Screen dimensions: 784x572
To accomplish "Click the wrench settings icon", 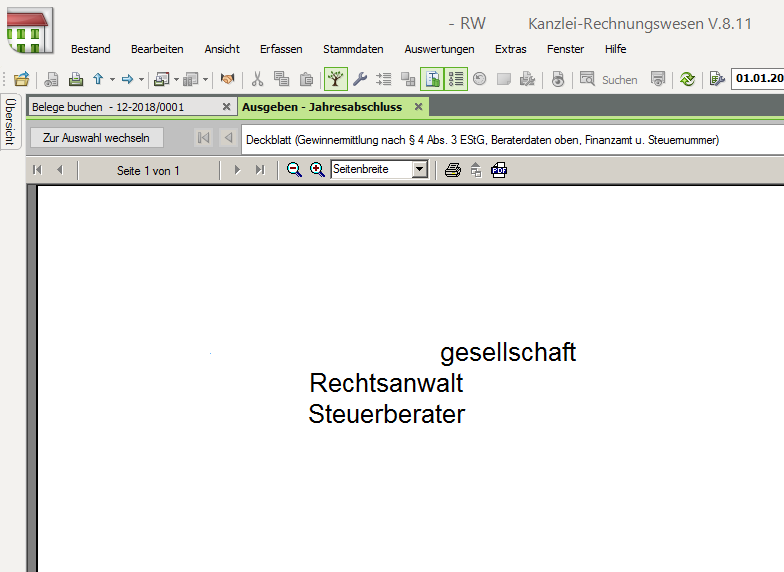I will point(360,79).
